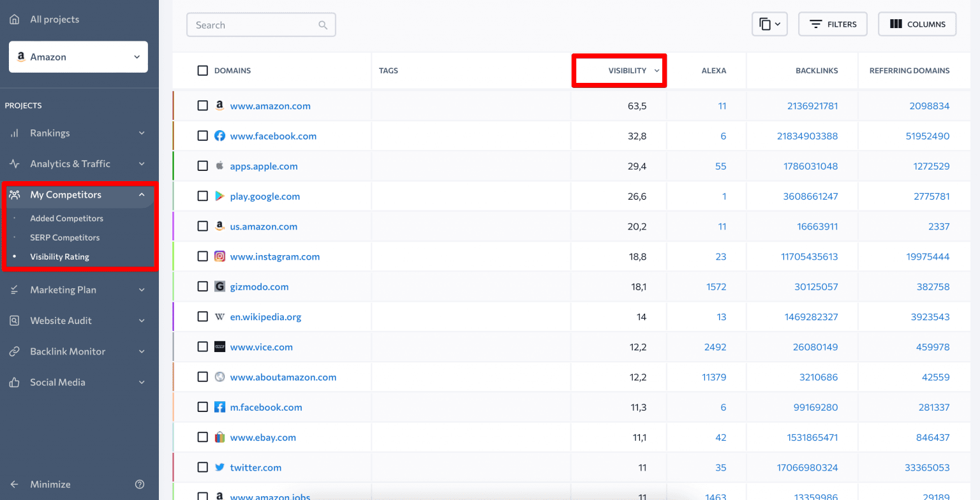Collapse the My Competitors chevron
Screen dimensions: 980x500
(x=142, y=195)
